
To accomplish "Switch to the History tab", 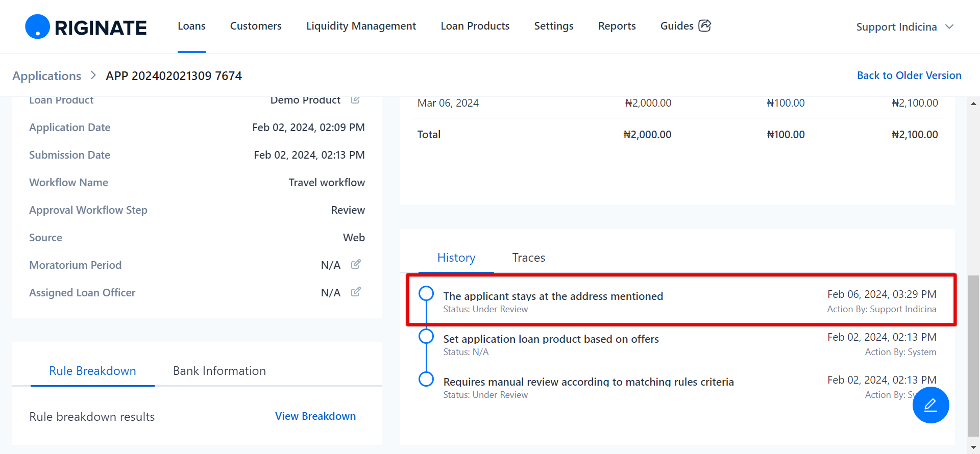I will pos(456,258).
